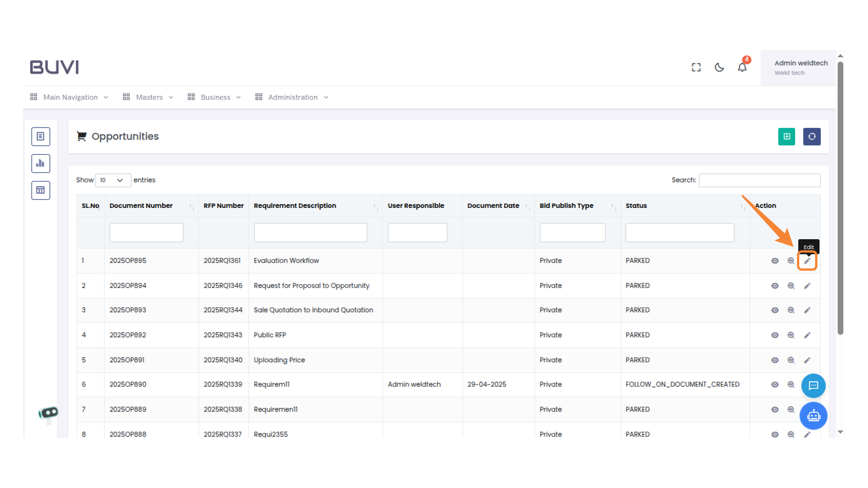Click magnifier zoom icon for Public RFP row
Image resolution: width=868 pixels, height=488 pixels.
point(791,335)
